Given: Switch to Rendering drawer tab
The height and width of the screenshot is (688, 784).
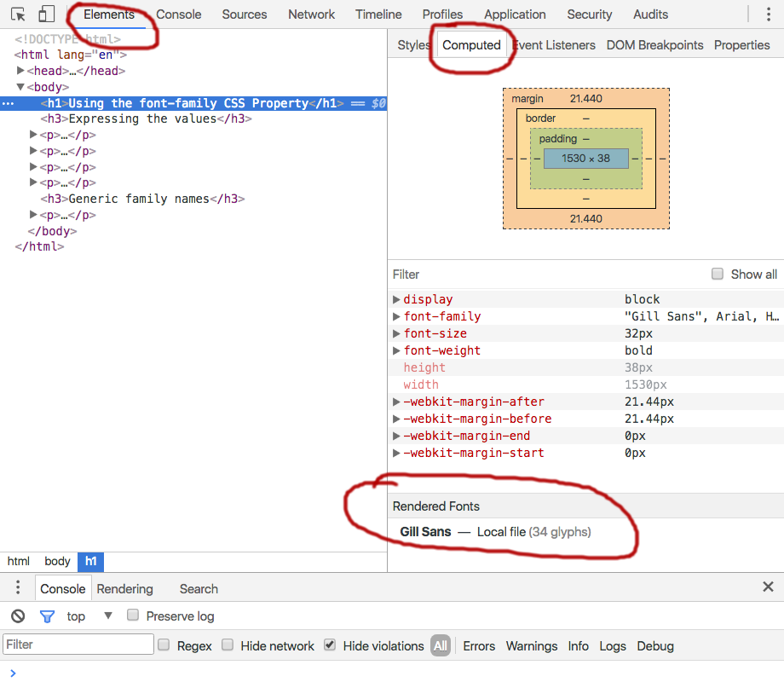Looking at the screenshot, I should click(124, 589).
